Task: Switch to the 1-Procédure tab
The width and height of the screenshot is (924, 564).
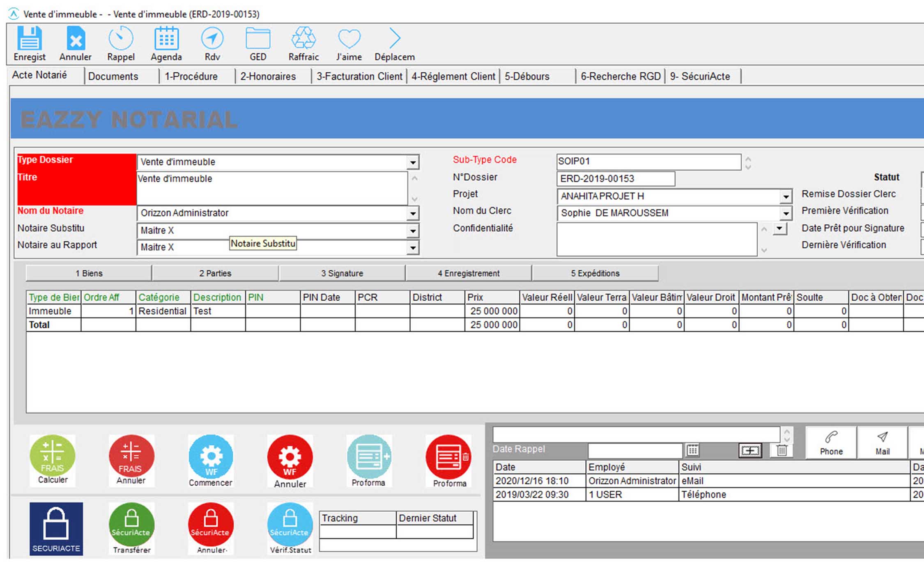Action: [x=197, y=76]
